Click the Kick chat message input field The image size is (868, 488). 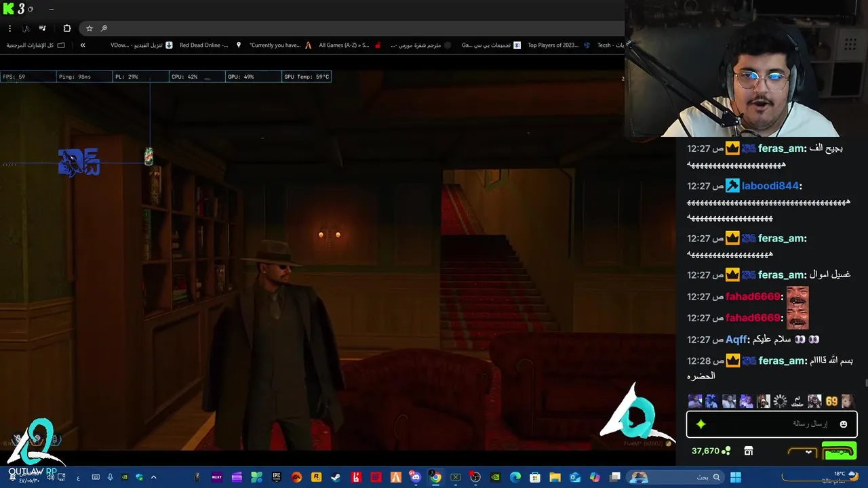(772, 424)
